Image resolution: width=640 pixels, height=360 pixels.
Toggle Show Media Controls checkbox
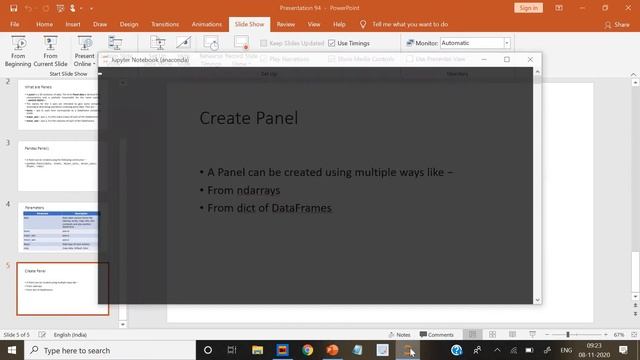pos(332,59)
